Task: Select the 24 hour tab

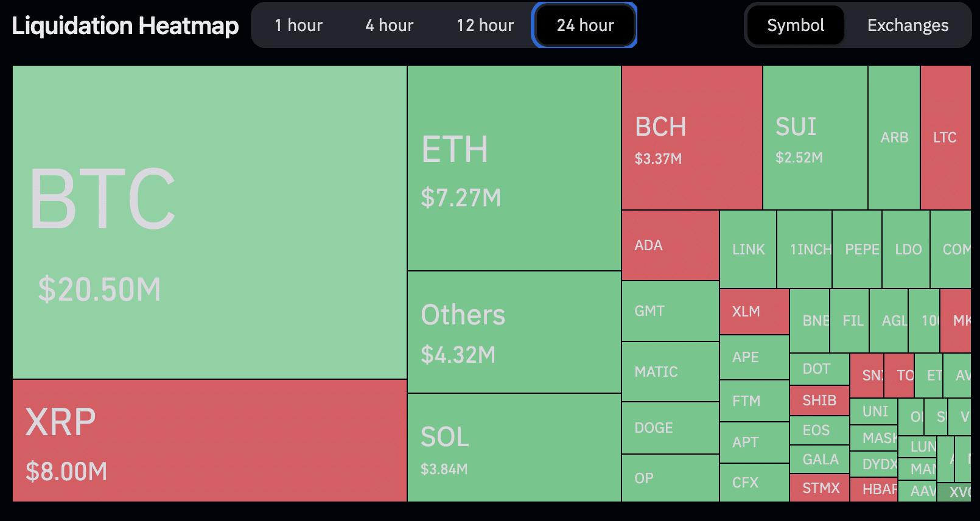Action: [x=585, y=26]
